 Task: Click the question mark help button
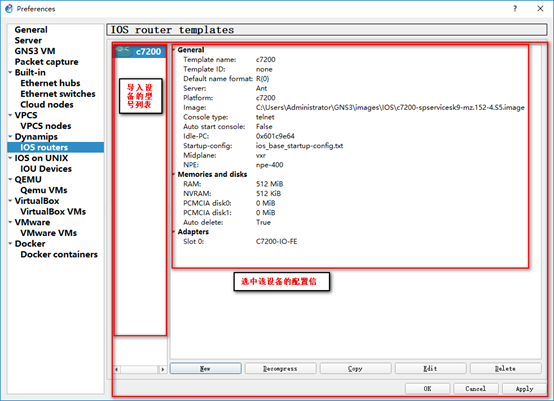(x=515, y=8)
